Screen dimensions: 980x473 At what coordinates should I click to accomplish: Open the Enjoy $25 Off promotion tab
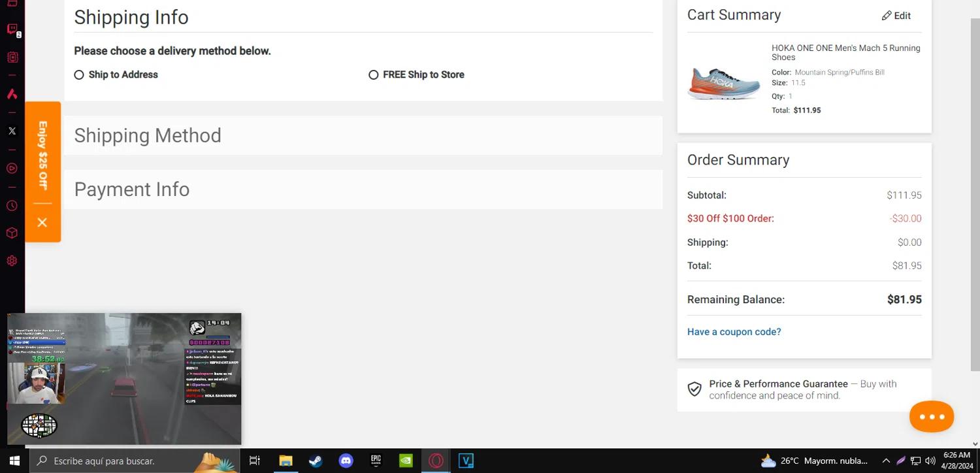click(42, 155)
